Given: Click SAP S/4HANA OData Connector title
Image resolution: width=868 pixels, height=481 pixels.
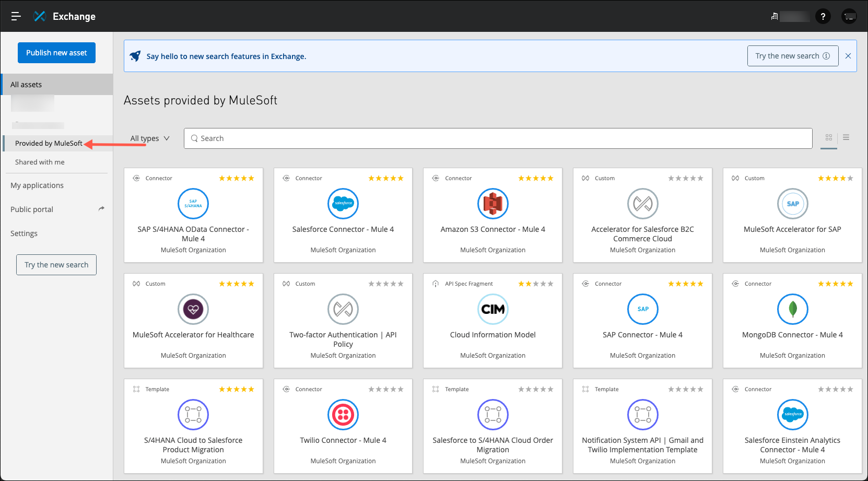Looking at the screenshot, I should pyautogui.click(x=193, y=234).
